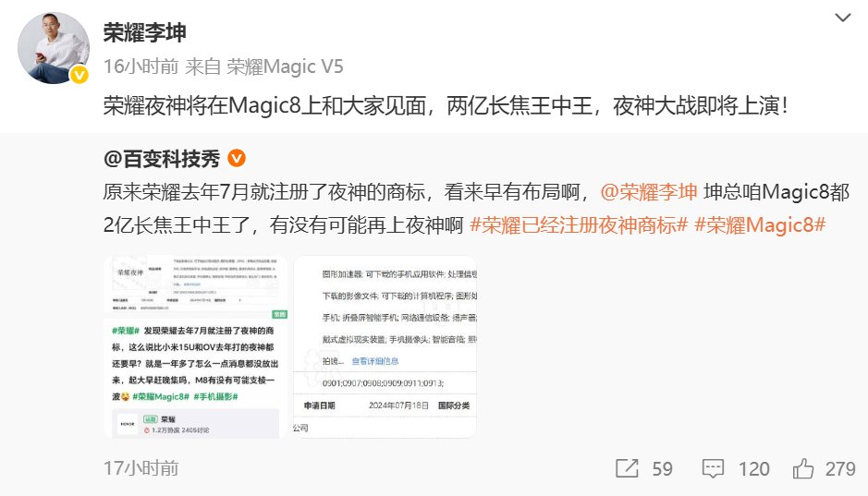868x496 pixels.
Task: Click the orange verified badge beside 百变科技秀
Action: click(x=237, y=158)
